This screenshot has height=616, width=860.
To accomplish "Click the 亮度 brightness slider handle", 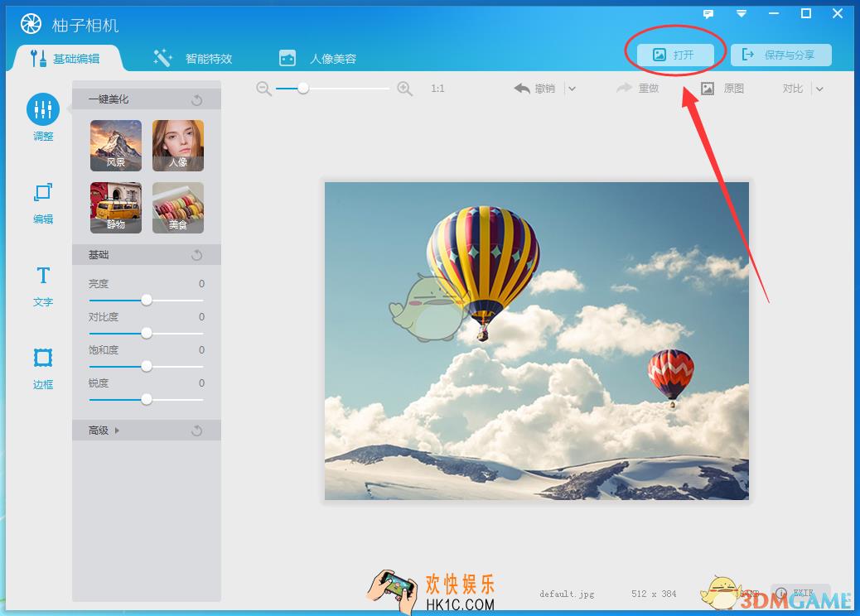I will [147, 301].
